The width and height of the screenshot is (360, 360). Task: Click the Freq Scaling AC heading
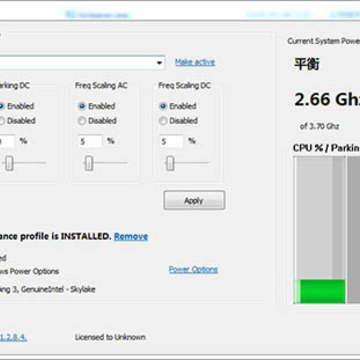[x=101, y=86]
